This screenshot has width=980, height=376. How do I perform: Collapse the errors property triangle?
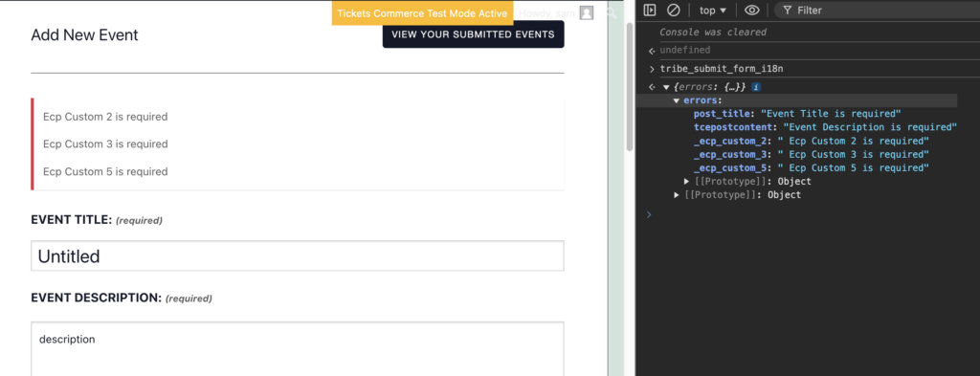point(677,100)
